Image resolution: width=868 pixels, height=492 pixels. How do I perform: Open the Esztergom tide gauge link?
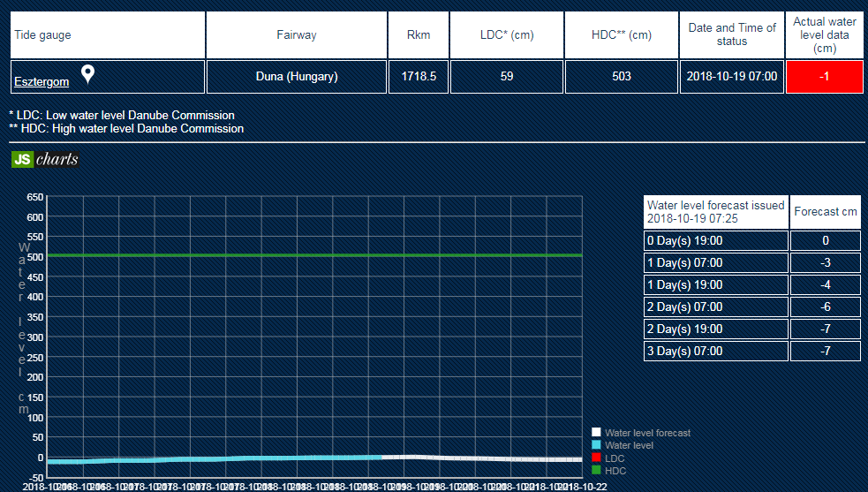(x=42, y=82)
